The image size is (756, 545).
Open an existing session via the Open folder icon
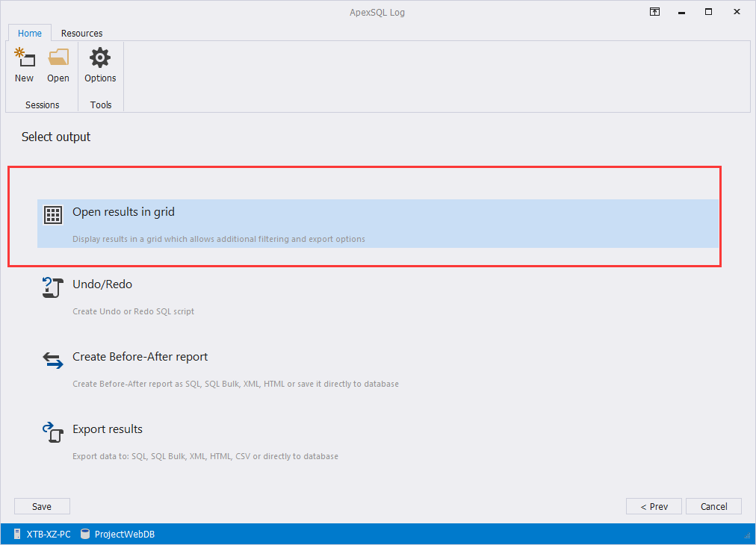click(x=58, y=57)
